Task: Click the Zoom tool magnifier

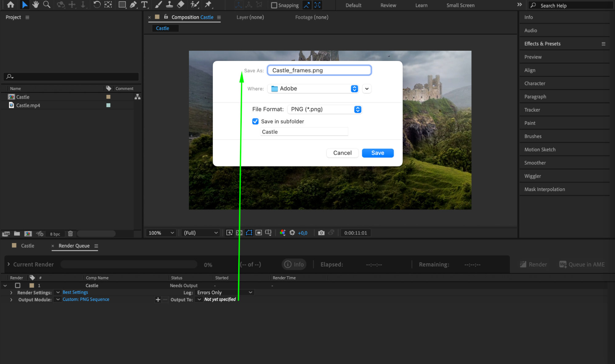Action: [47, 5]
